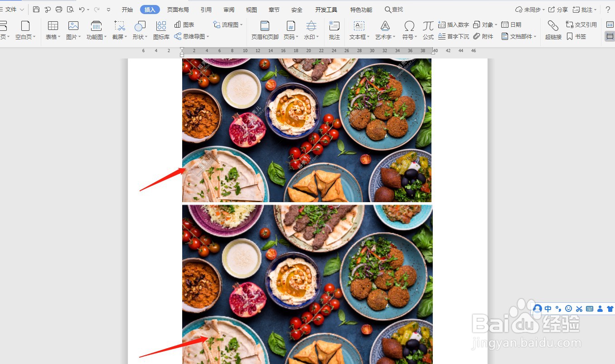Switch to the 开始 Home tab

pos(127,10)
